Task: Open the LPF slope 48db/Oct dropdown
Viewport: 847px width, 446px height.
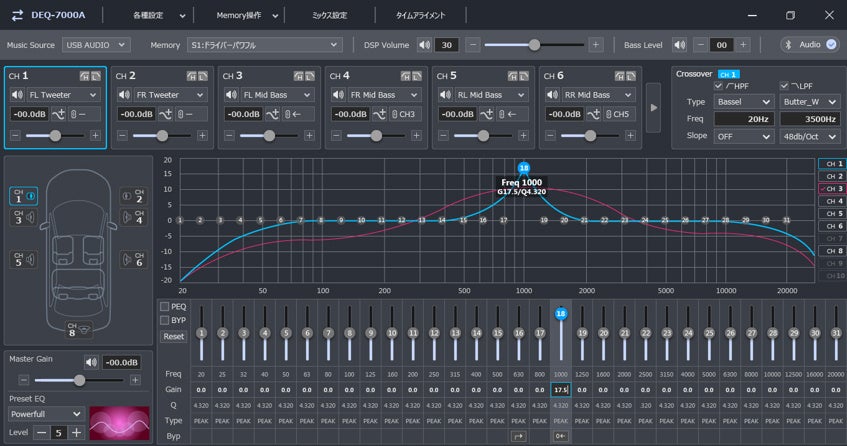Action: (x=808, y=136)
